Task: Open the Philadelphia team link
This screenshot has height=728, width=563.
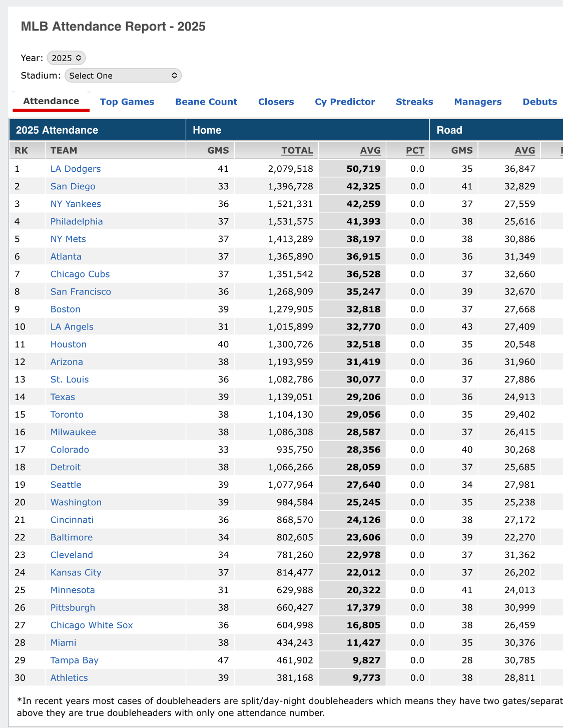Action: (77, 221)
